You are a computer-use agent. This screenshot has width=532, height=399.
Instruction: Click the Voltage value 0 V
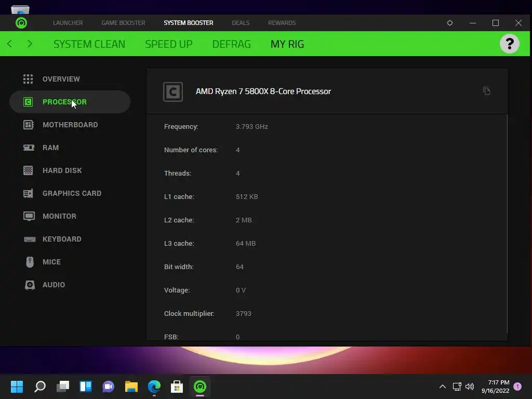pos(241,290)
